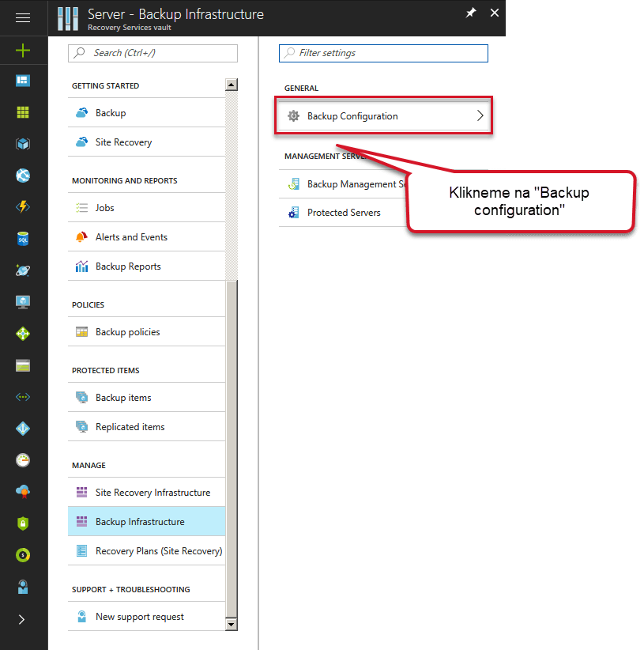Open Resource groups cube icon

[x=23, y=144]
